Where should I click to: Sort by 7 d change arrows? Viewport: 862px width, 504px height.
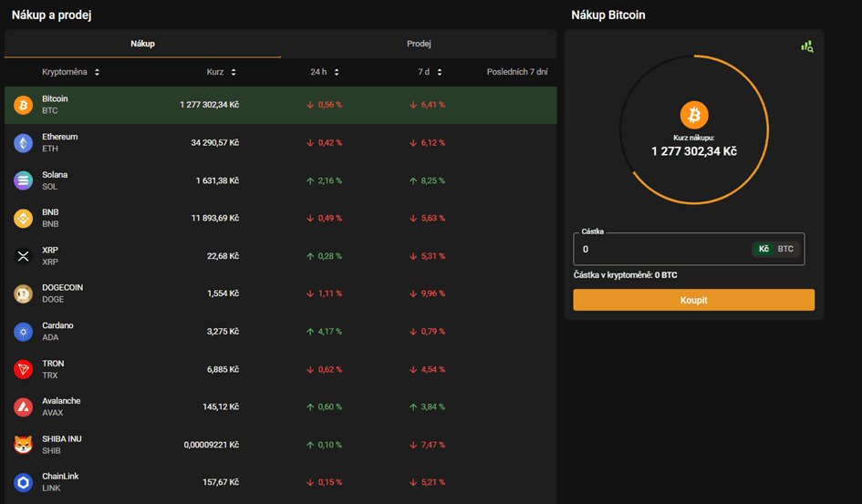[x=440, y=72]
